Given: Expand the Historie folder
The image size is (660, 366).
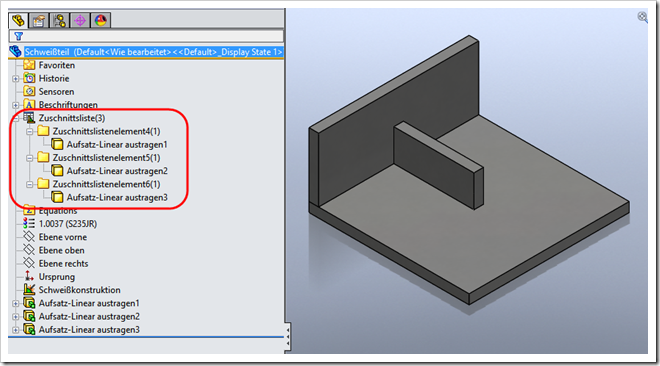Looking at the screenshot, I should pos(16,79).
